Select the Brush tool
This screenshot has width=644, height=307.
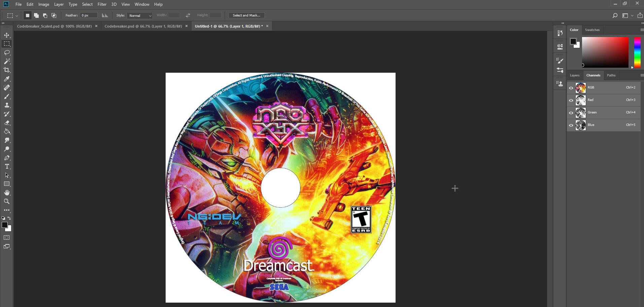[7, 96]
